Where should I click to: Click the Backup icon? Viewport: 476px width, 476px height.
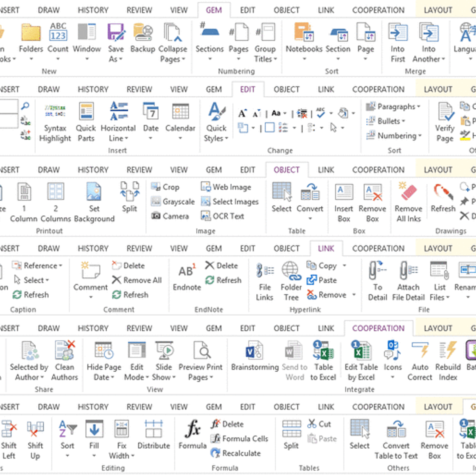click(142, 32)
